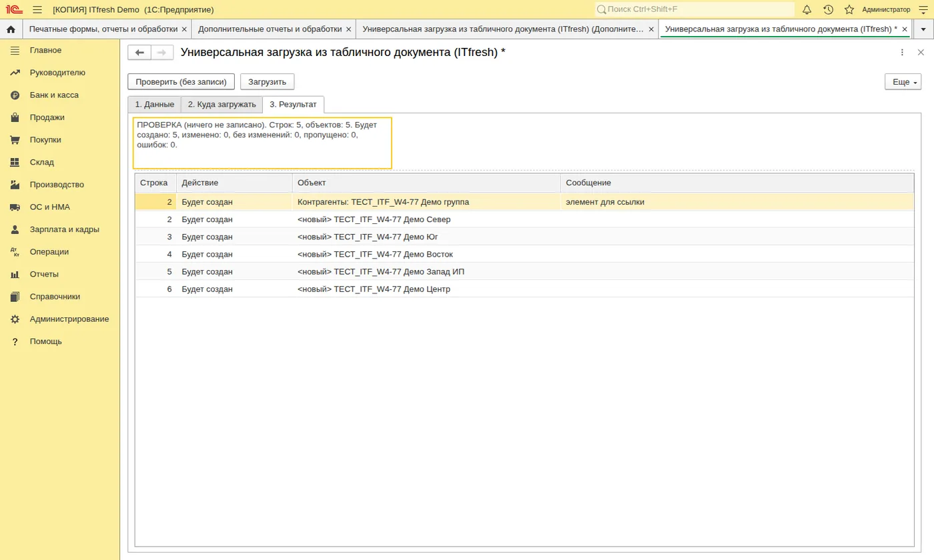Switch to the 1. Данные tab

click(x=154, y=105)
